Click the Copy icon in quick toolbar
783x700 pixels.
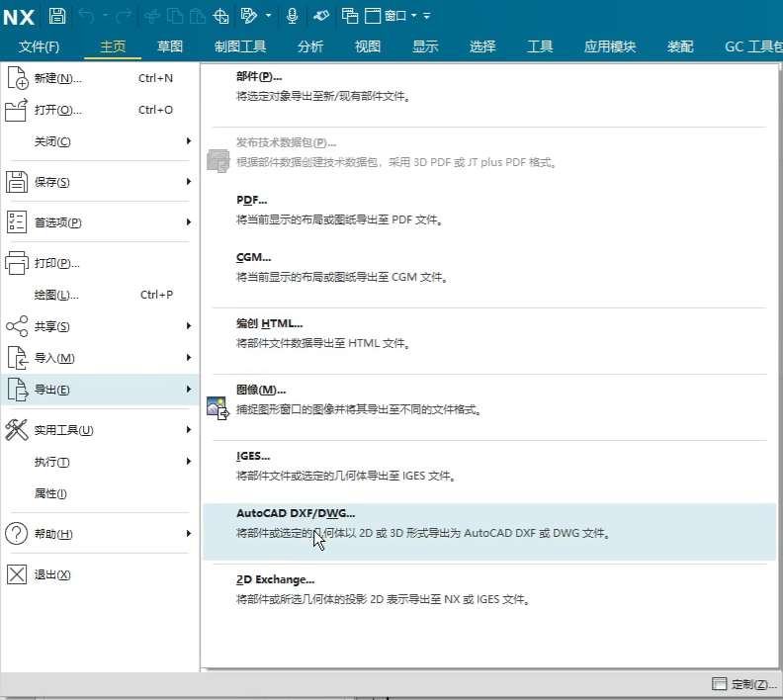175,16
